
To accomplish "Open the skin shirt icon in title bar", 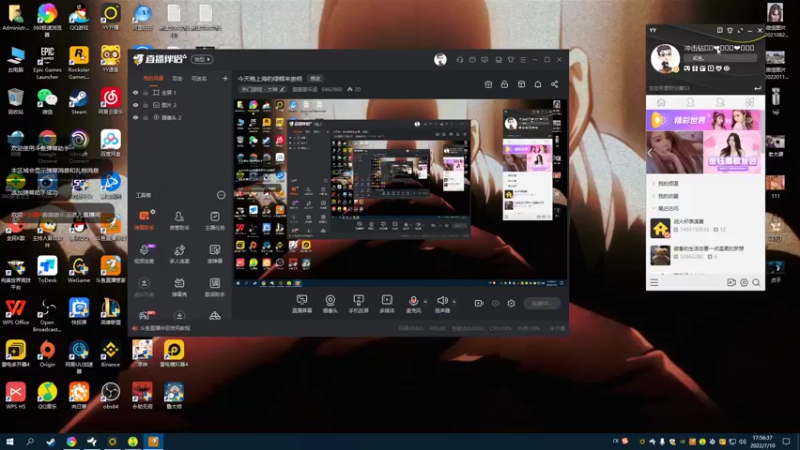I will coord(511,60).
